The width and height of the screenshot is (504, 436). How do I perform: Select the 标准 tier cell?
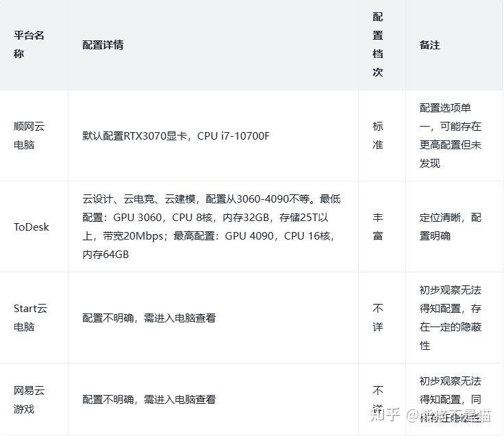point(382,136)
